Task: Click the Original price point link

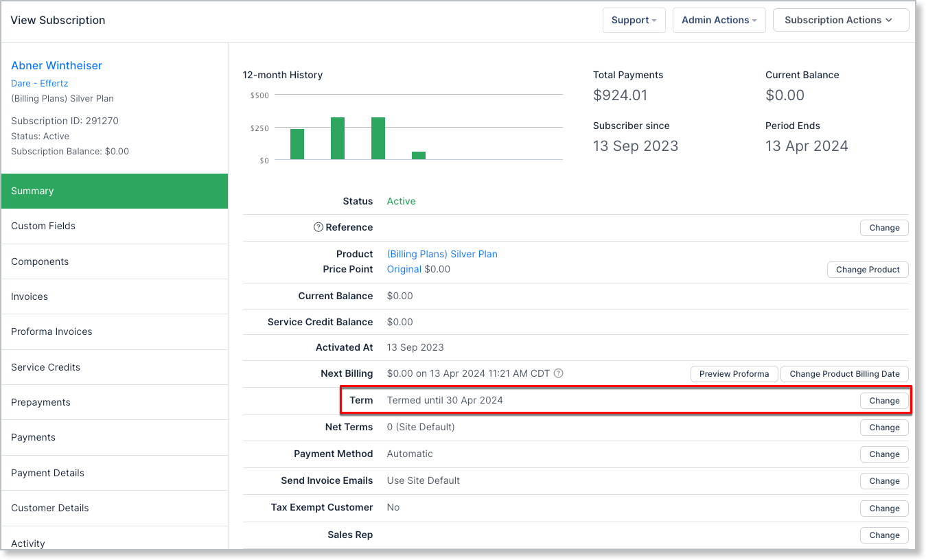Action: [404, 269]
